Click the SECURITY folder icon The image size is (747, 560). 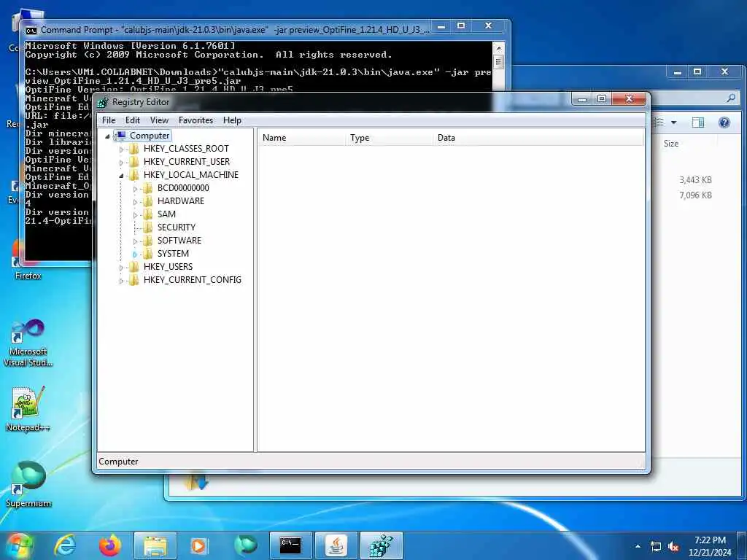[148, 227]
